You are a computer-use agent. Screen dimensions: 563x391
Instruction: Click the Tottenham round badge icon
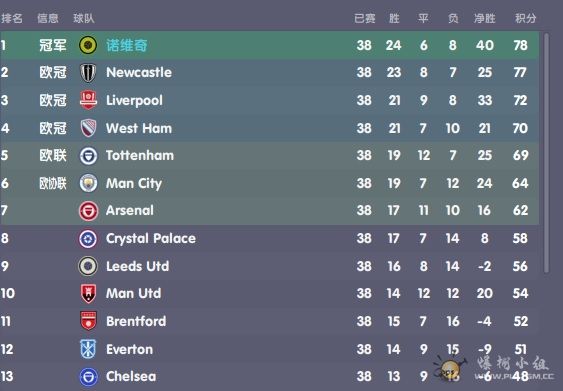pyautogui.click(x=88, y=156)
